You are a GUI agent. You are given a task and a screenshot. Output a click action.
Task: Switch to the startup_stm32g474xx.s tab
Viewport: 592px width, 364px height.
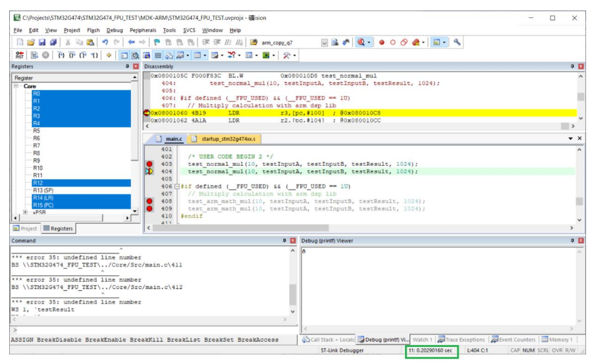pyautogui.click(x=224, y=139)
